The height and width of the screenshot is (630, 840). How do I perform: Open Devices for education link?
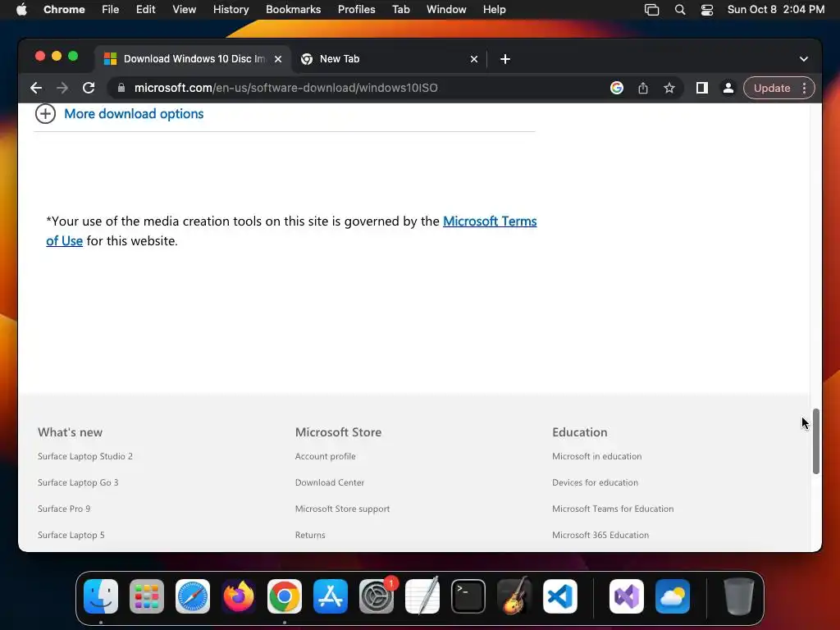(x=596, y=482)
